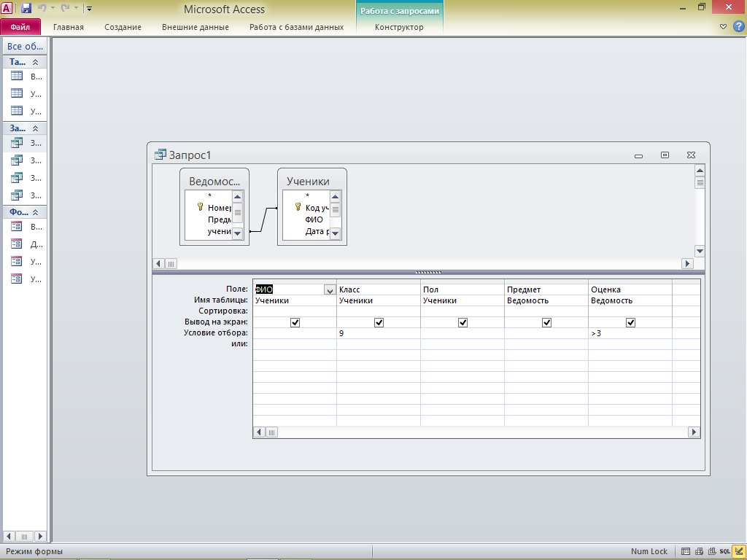747x560 pixels.
Task: Click the key icon beside Номер field
Action: 200,206
